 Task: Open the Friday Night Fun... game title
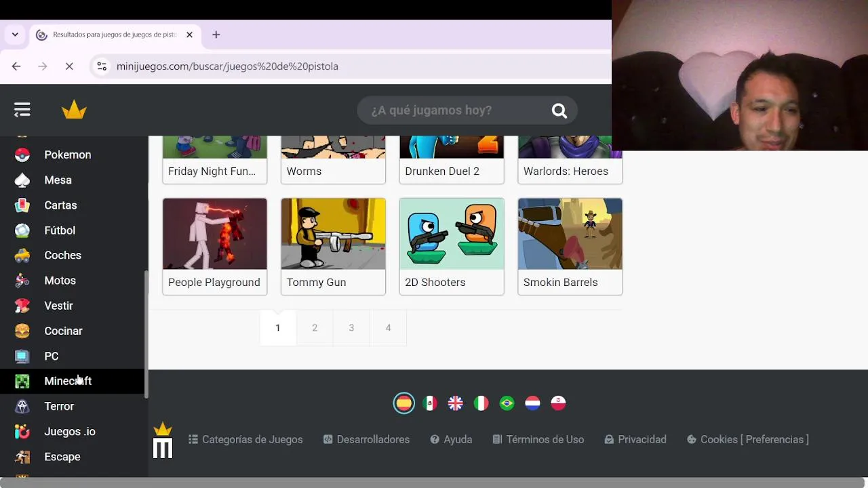212,171
